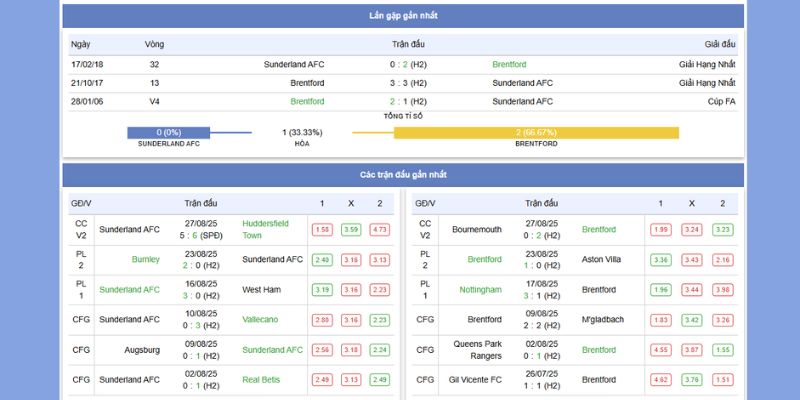Image resolution: width=800 pixels, height=400 pixels.
Task: Click the 4.73 away odds box
Action: 379,229
